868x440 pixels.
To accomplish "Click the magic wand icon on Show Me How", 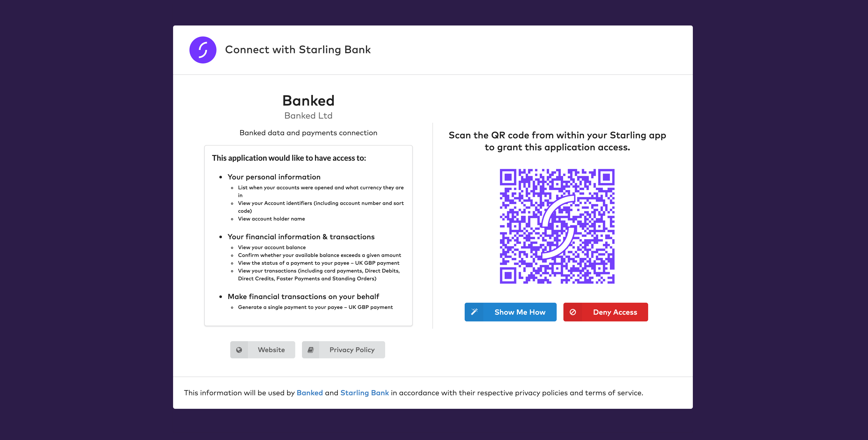I will pyautogui.click(x=474, y=312).
